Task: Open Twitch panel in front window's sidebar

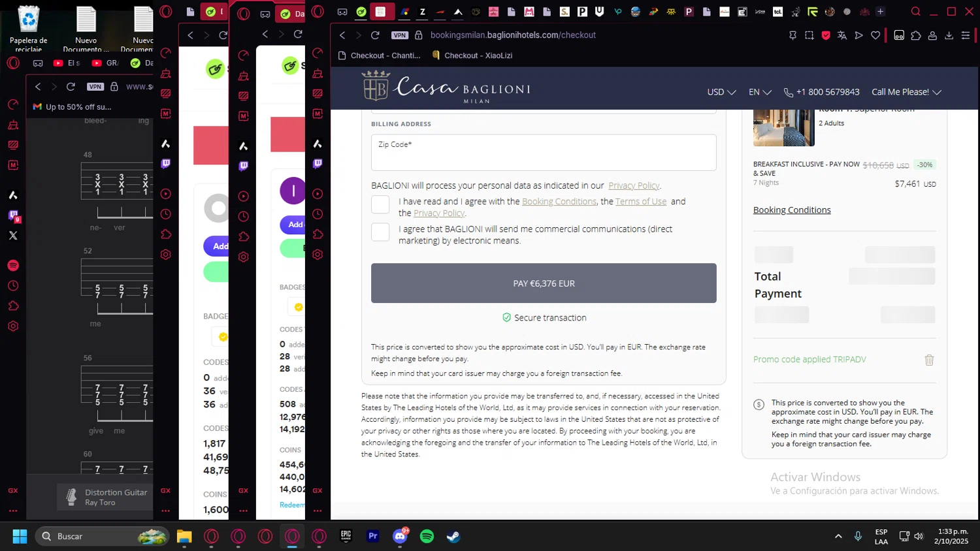Action: [318, 163]
